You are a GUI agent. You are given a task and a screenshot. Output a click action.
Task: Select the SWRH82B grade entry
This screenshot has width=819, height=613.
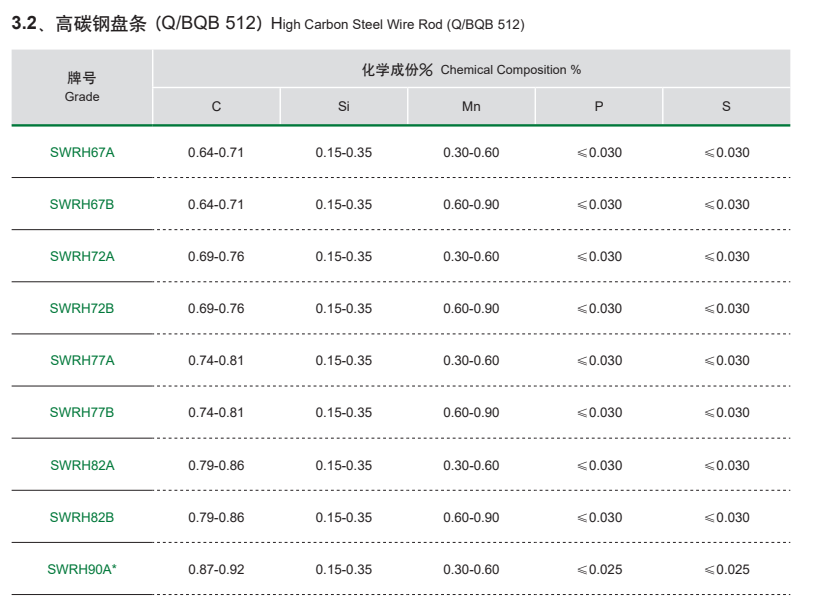click(82, 518)
